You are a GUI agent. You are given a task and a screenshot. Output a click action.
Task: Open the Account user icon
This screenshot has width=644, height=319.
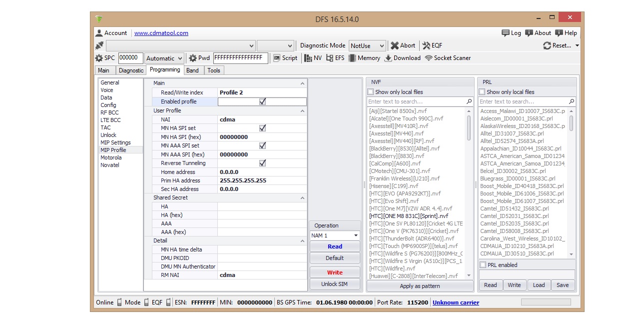point(99,33)
